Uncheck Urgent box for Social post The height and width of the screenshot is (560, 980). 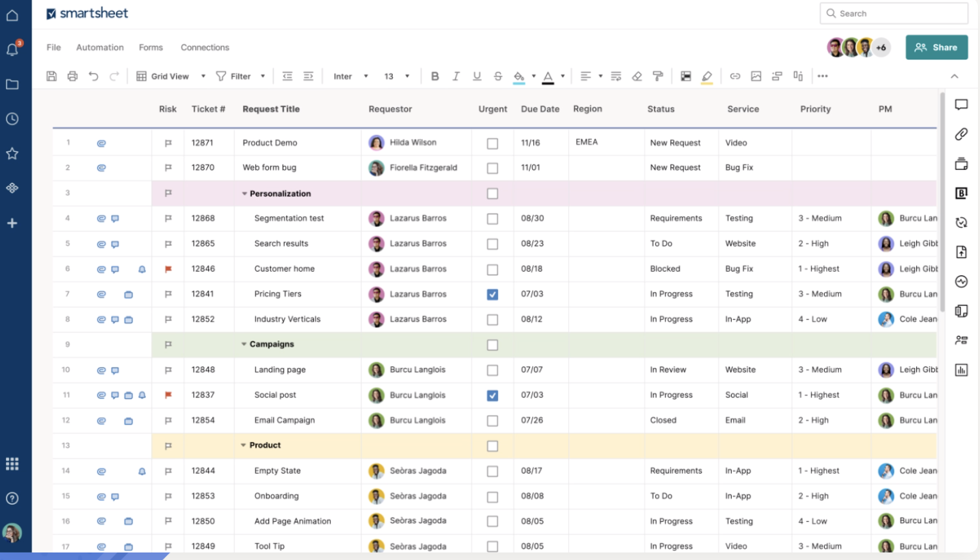(x=492, y=396)
